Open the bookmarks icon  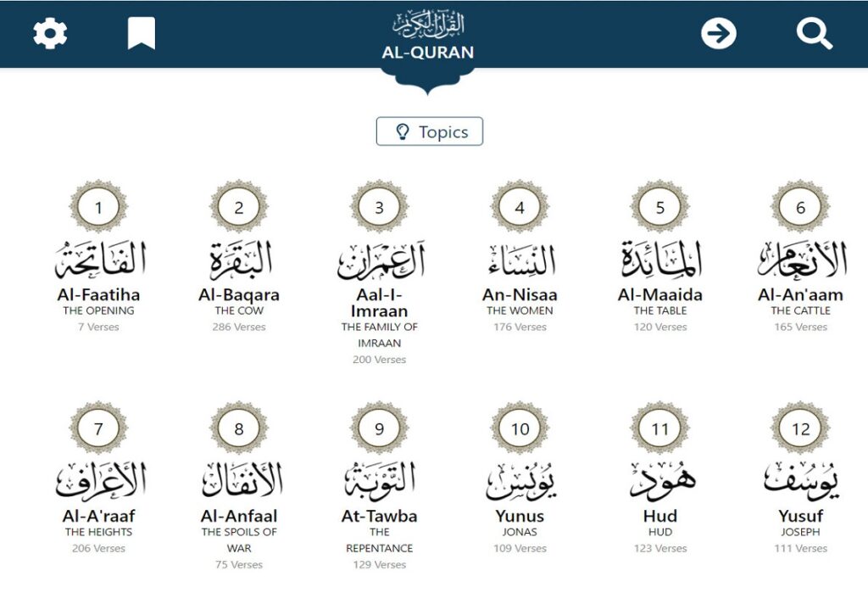coord(141,34)
